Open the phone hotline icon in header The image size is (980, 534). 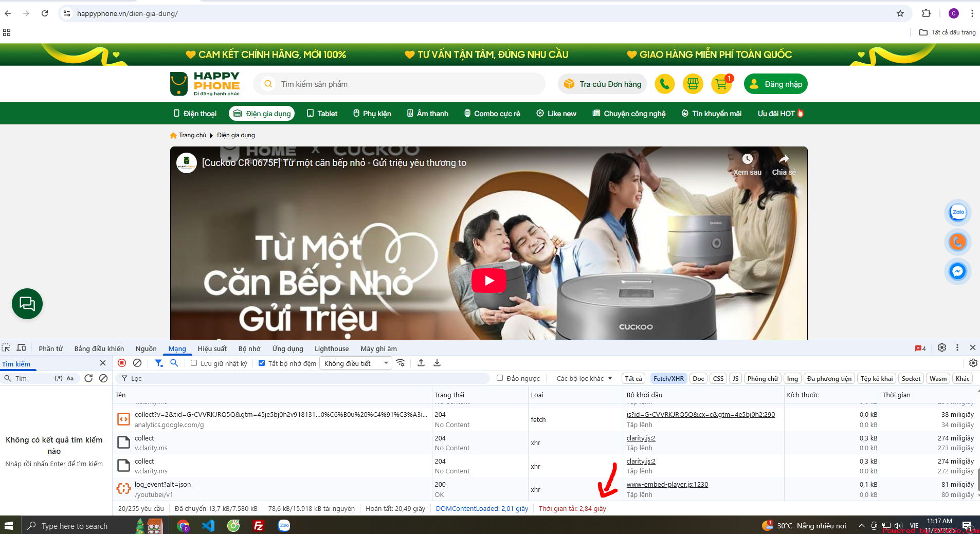tap(664, 84)
